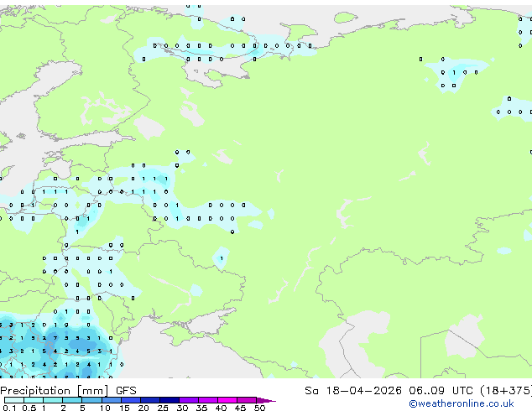This screenshot has width=532, height=411.
Task: Open the weatheronline.co.uk copyright link
Action: 462,403
